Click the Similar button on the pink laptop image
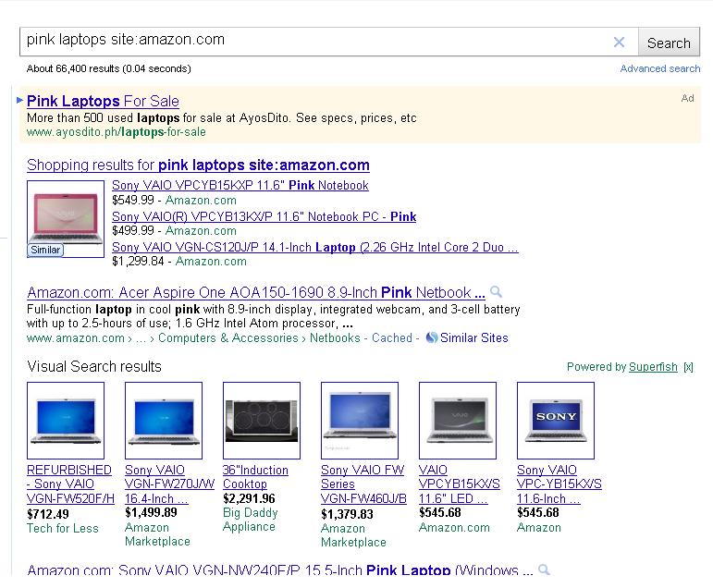 tap(45, 250)
